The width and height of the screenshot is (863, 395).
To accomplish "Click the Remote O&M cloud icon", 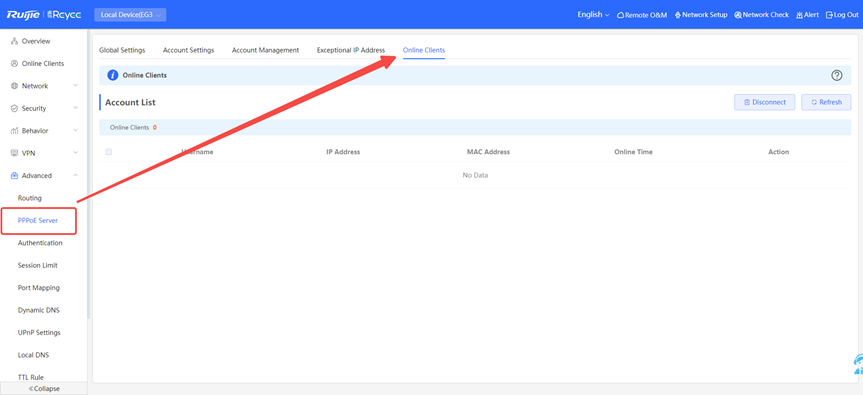I will [x=620, y=15].
